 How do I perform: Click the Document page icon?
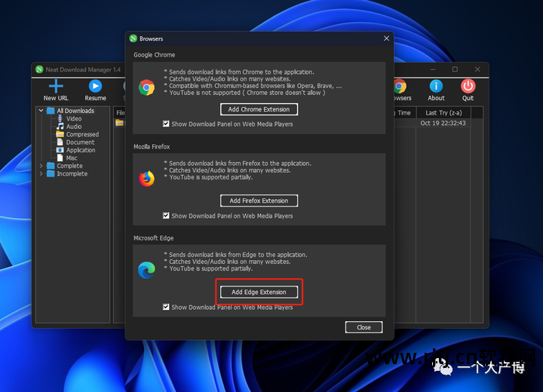tap(60, 142)
